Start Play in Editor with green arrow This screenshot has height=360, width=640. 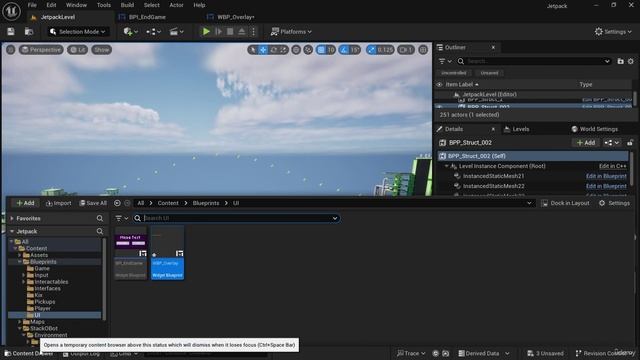(x=206, y=31)
